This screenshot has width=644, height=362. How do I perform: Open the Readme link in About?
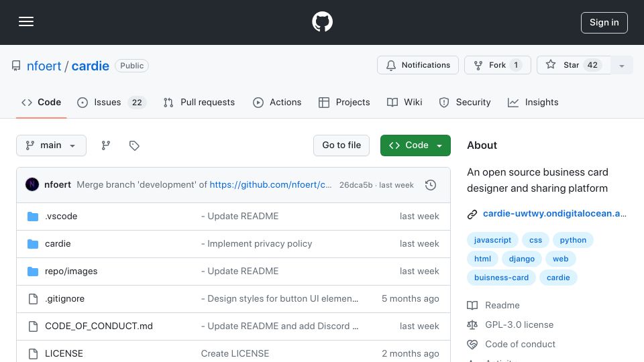[502, 306]
